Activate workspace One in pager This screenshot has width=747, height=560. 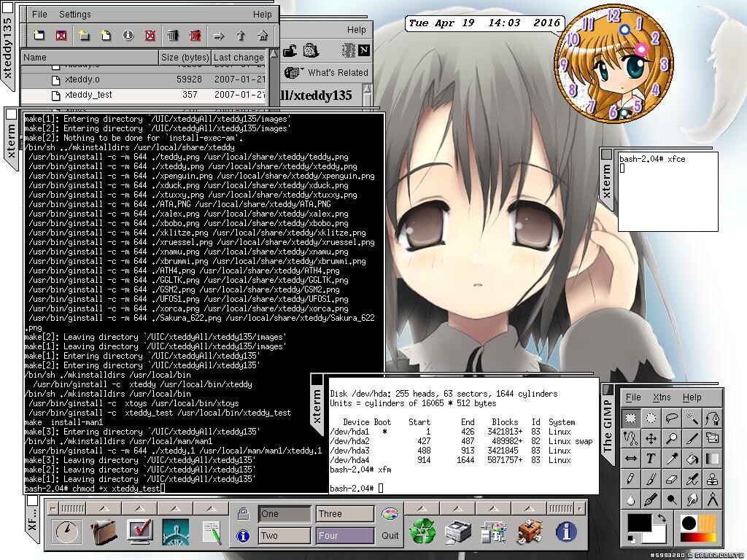285,514
